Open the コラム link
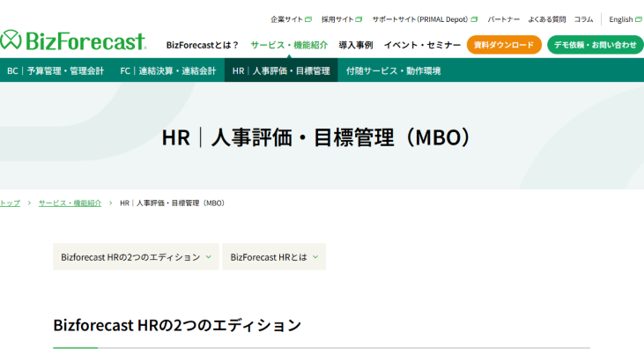 pyautogui.click(x=583, y=19)
